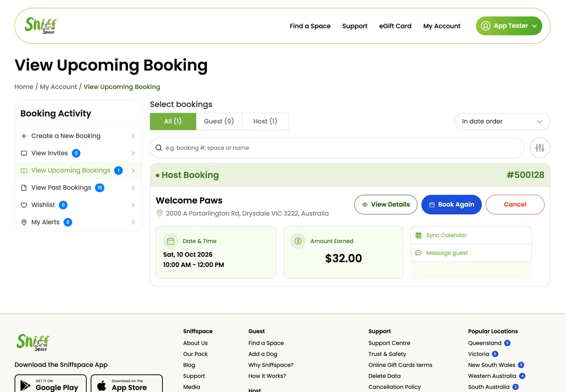Viewport: 565px width, 392px height.
Task: Click the calendar icon beside Sync Calendar
Action: [x=418, y=235]
